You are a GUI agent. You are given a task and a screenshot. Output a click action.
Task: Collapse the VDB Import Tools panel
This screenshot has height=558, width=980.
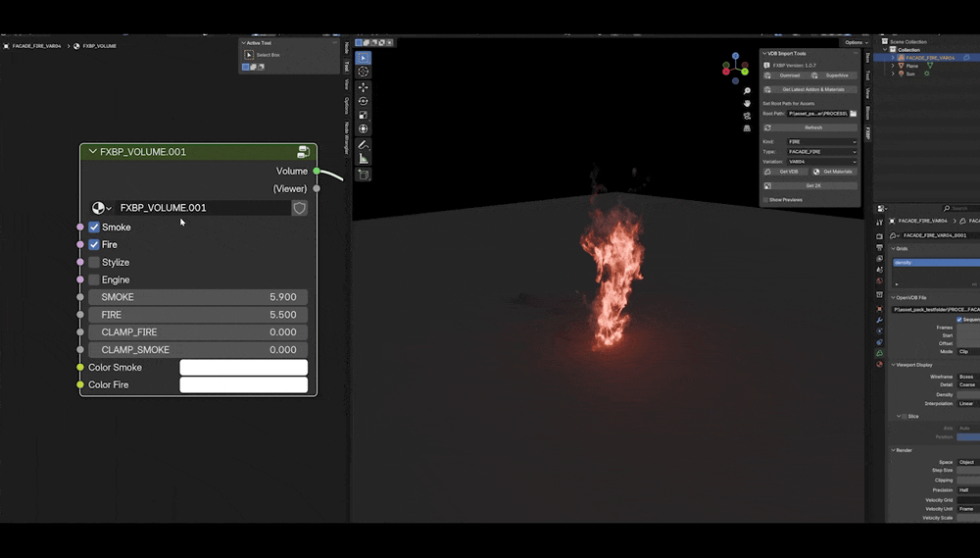pyautogui.click(x=764, y=54)
